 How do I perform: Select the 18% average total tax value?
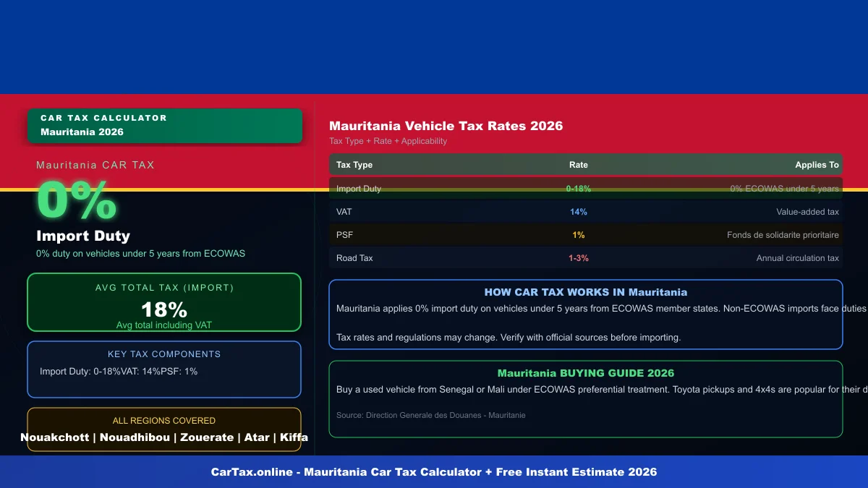pos(164,309)
